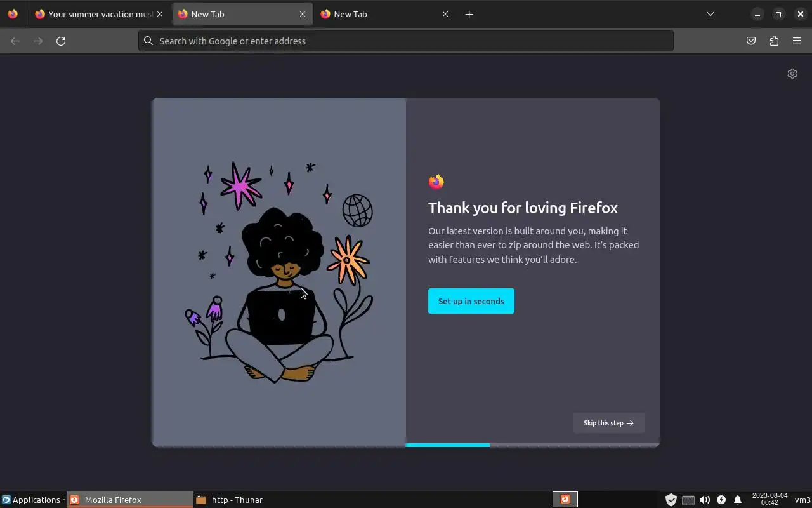Click the Firefox logo above the heading
This screenshot has width=812, height=508.
[x=436, y=182]
